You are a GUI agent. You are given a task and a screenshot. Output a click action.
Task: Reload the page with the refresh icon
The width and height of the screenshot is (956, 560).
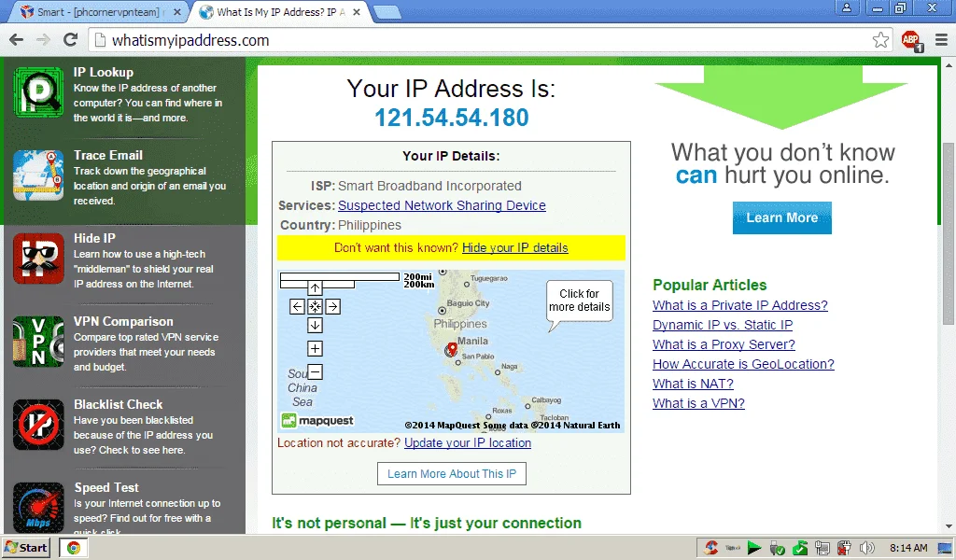click(71, 40)
